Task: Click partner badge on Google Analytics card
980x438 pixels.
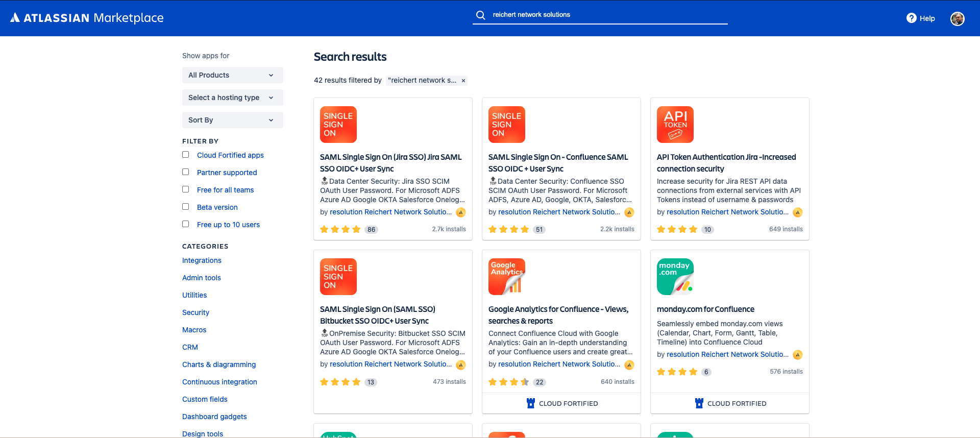Action: (629, 364)
